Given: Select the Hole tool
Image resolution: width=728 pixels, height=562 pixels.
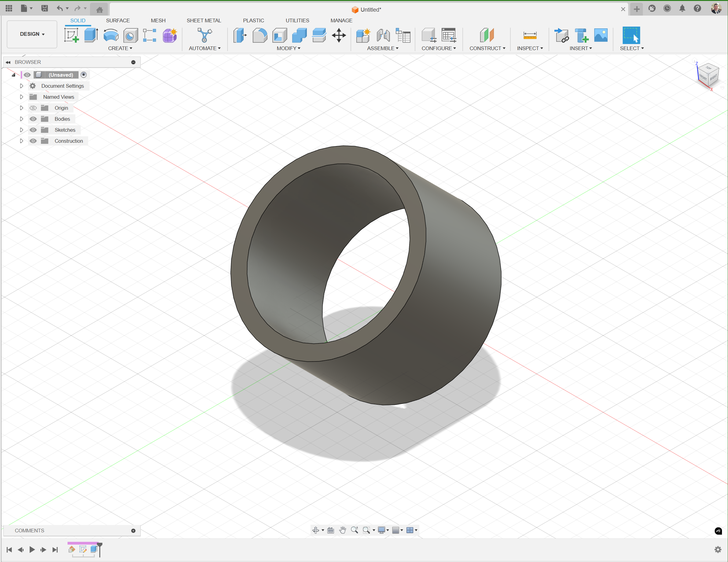Looking at the screenshot, I should [x=130, y=35].
